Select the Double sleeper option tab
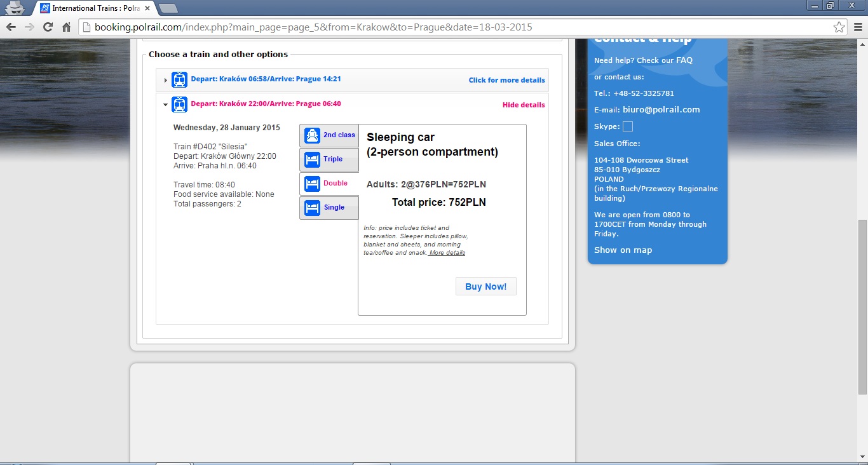868x465 pixels. [x=329, y=184]
